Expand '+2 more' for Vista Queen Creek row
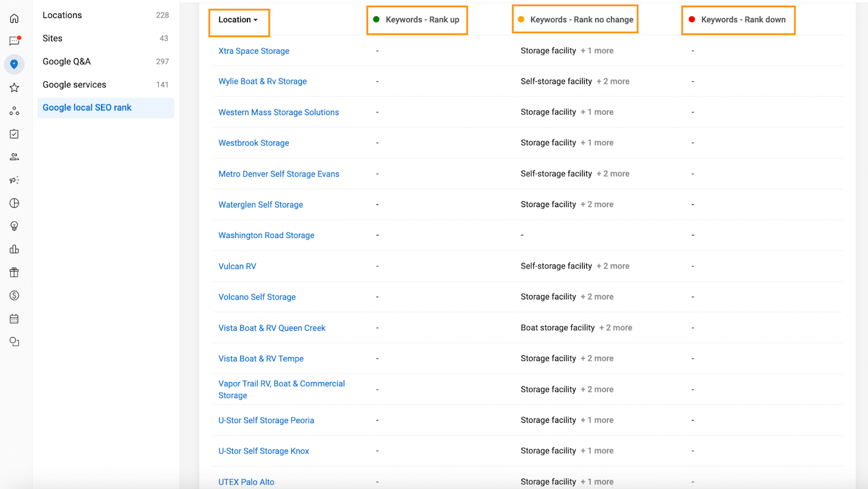 click(x=616, y=328)
